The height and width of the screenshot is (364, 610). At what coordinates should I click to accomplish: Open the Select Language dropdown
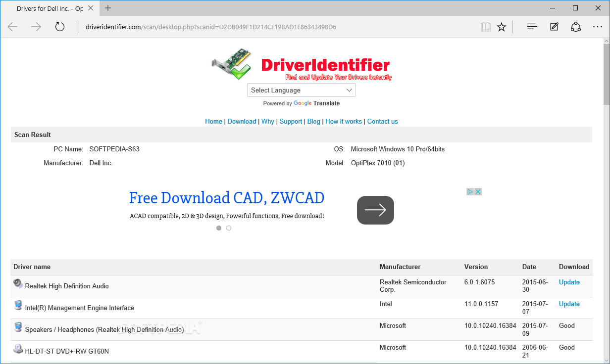[x=302, y=90]
